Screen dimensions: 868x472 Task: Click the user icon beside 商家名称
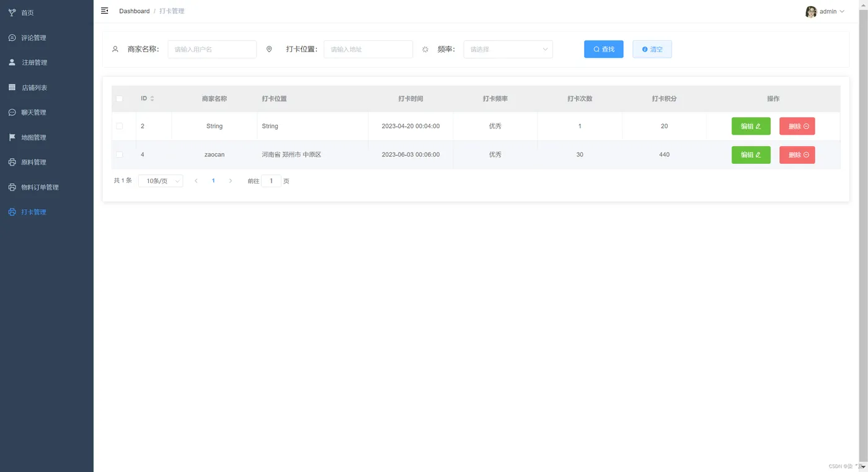click(115, 49)
